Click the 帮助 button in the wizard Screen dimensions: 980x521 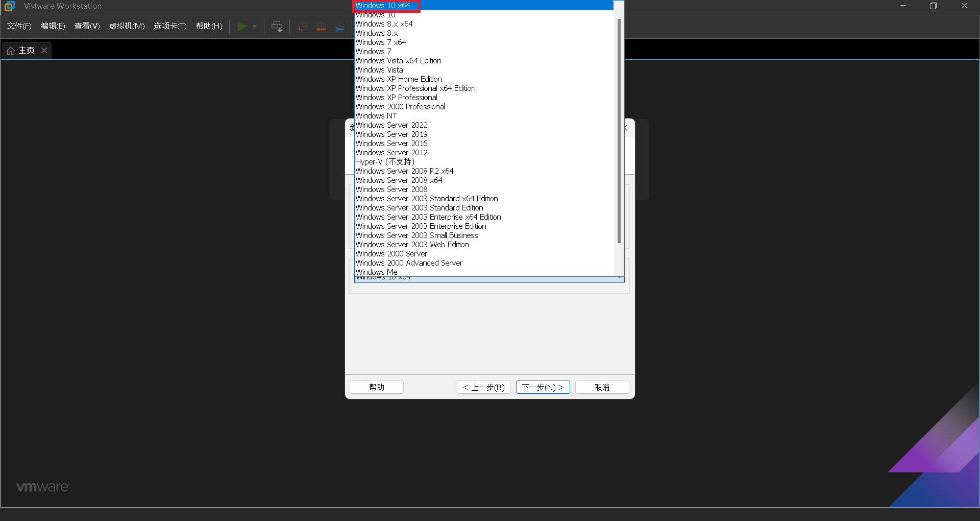point(377,387)
